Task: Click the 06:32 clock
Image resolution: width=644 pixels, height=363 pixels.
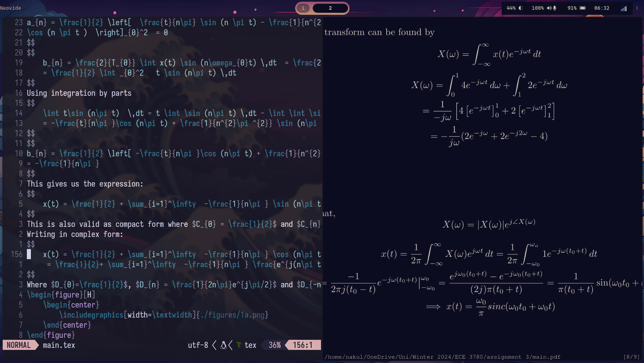Action: 601,8
